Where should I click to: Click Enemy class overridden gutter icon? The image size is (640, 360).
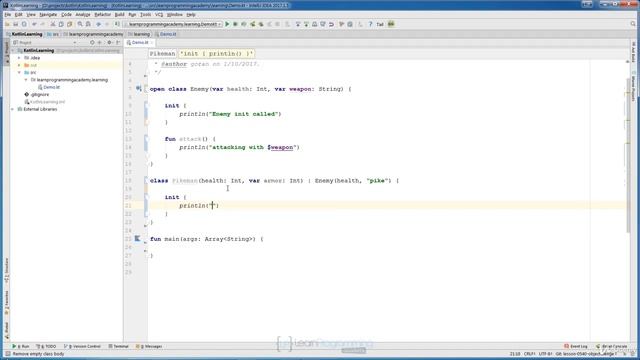point(139,88)
